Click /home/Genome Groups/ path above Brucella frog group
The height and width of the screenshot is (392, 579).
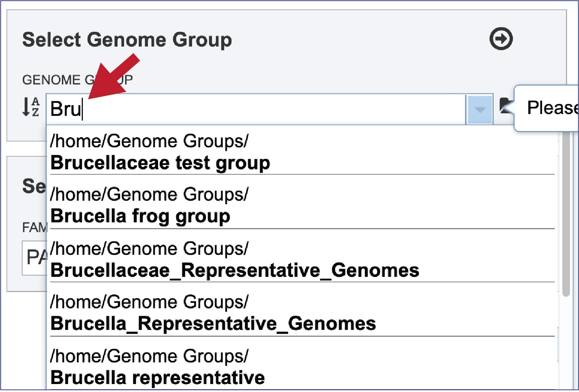[x=149, y=194]
